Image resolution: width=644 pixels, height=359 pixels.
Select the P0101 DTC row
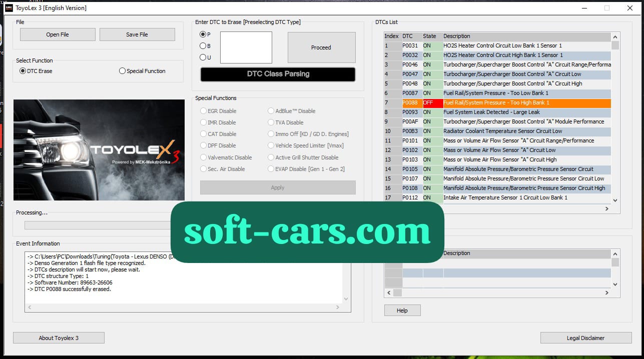pyautogui.click(x=497, y=140)
